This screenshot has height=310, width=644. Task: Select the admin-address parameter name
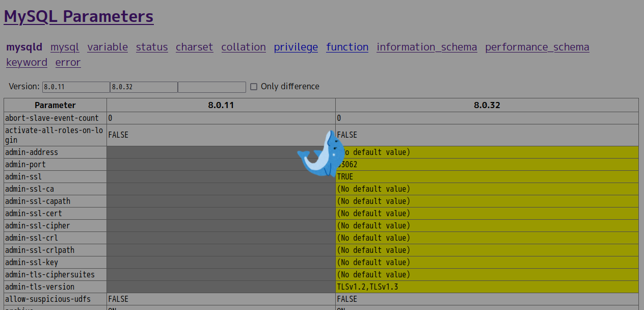pyautogui.click(x=32, y=152)
